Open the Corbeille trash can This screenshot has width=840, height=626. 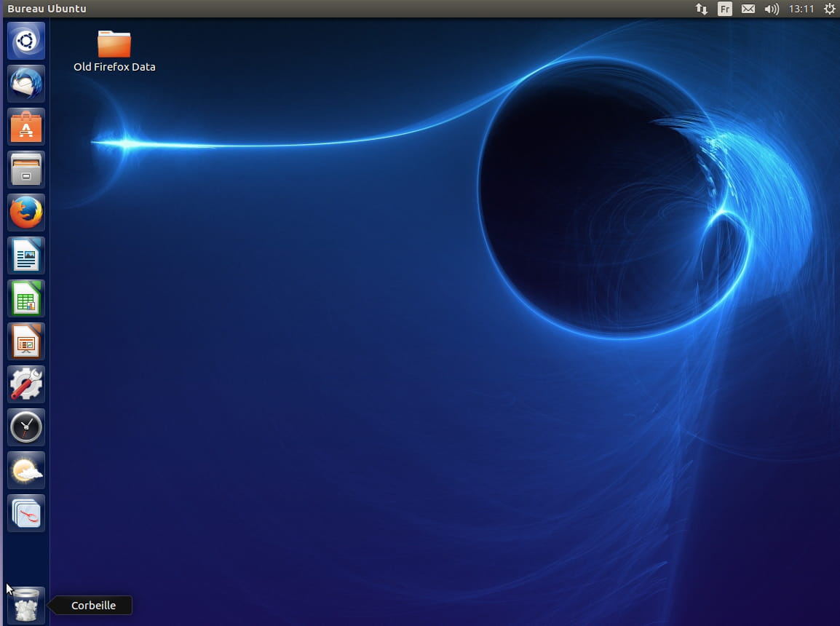(26, 606)
